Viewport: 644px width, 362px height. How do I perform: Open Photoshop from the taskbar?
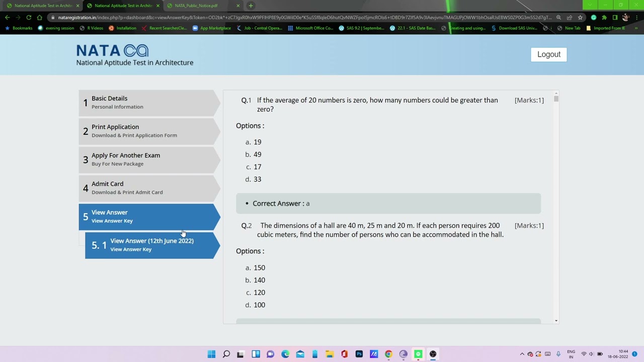(x=359, y=354)
